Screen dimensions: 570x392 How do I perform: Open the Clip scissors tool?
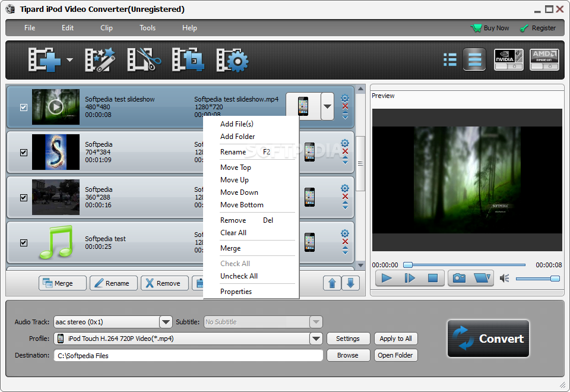tap(144, 59)
